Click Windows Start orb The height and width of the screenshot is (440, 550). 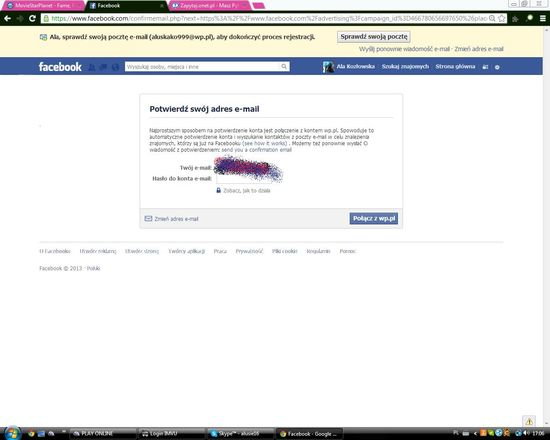pos(12,433)
